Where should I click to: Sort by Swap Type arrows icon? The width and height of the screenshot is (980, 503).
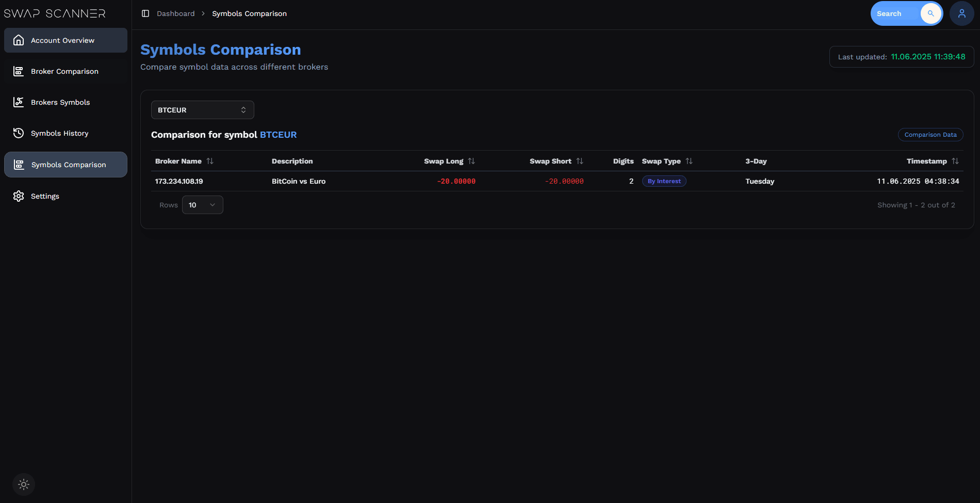pos(689,161)
